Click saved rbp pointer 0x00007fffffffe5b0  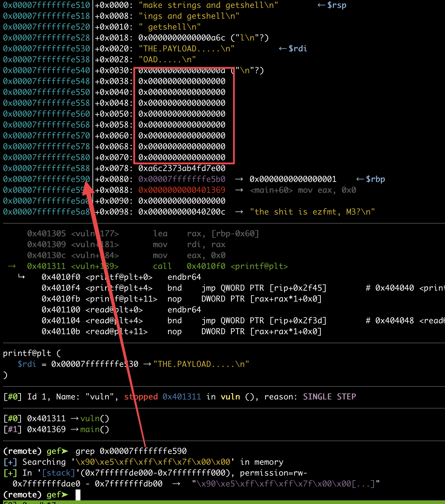182,179
